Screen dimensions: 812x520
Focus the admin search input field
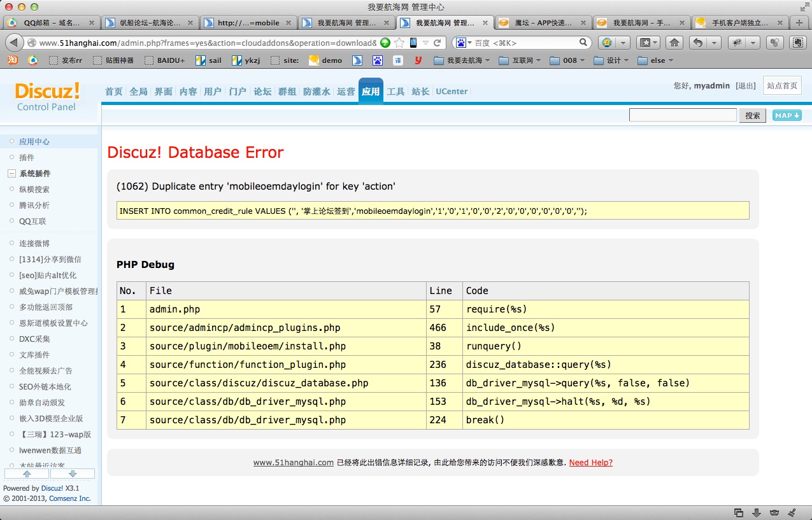point(683,115)
